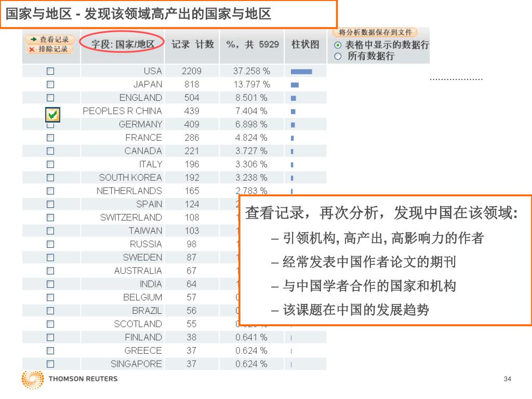Click record count 818
This screenshot has width=532, height=399.
tap(192, 85)
